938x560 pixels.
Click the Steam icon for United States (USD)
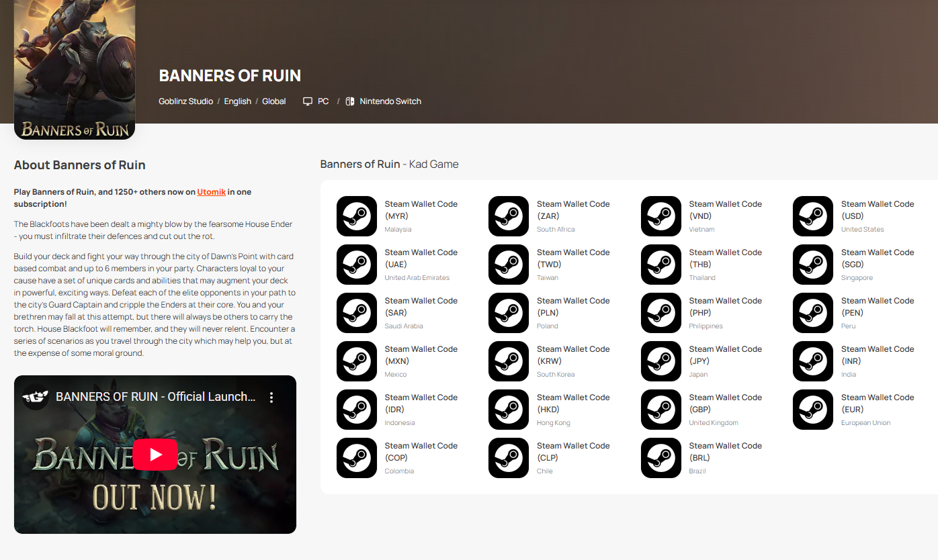pos(813,216)
